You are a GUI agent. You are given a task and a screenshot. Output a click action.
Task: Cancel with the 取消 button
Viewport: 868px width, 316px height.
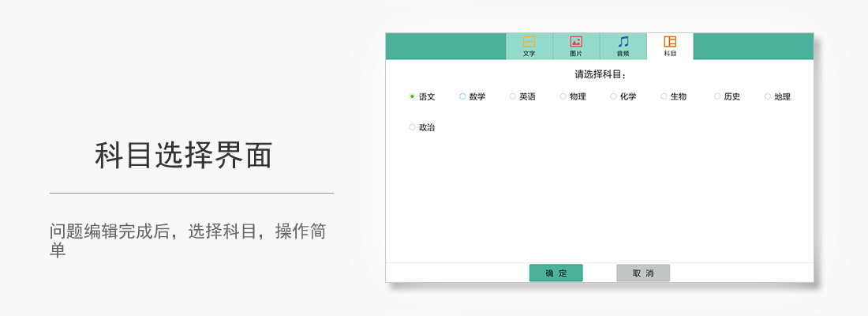click(x=643, y=273)
